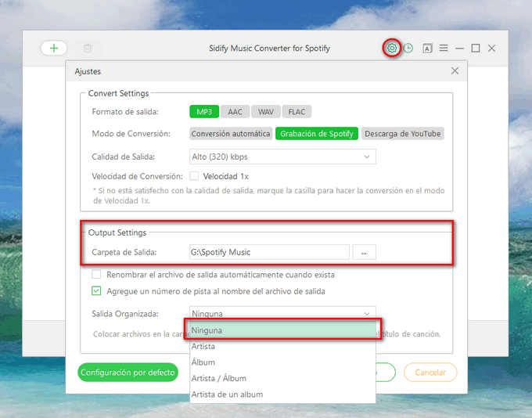Check Renombrar el archivo de salida automáticamente
Viewport: 532px width, 418px height.
point(96,274)
